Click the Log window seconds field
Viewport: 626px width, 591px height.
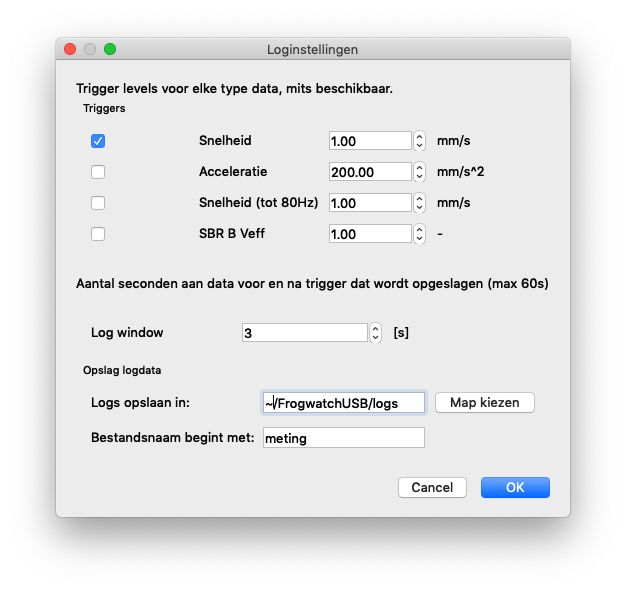(x=305, y=333)
